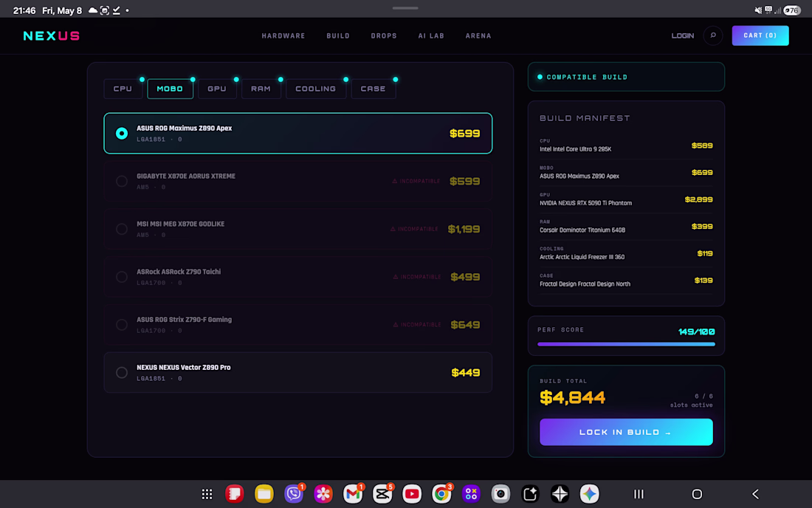The width and height of the screenshot is (812, 508).
Task: Open the search icon in header
Action: coord(713,35)
